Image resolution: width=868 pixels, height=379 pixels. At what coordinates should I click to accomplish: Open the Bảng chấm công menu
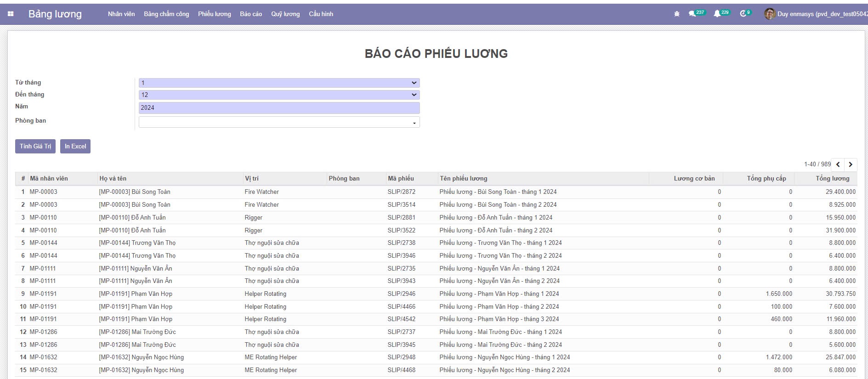[166, 14]
